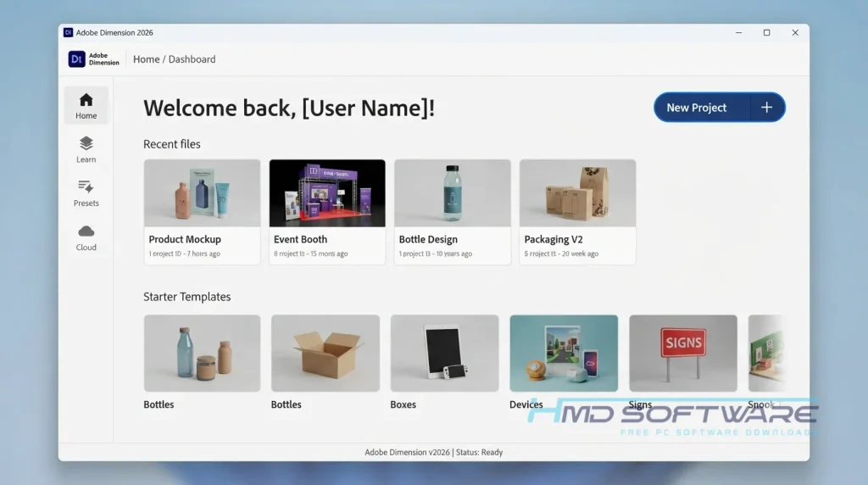Viewport: 868px width, 485px height.
Task: Click the plus icon on New Project
Action: coord(766,108)
